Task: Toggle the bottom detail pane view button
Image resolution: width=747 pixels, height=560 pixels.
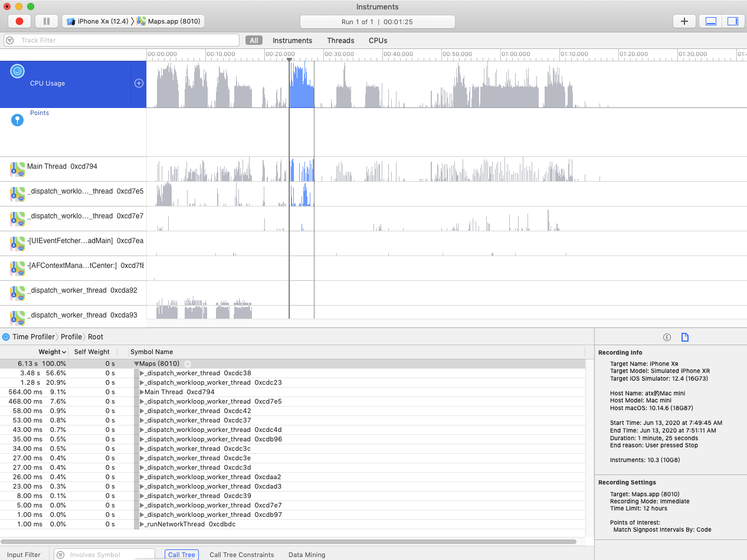Action: (711, 21)
